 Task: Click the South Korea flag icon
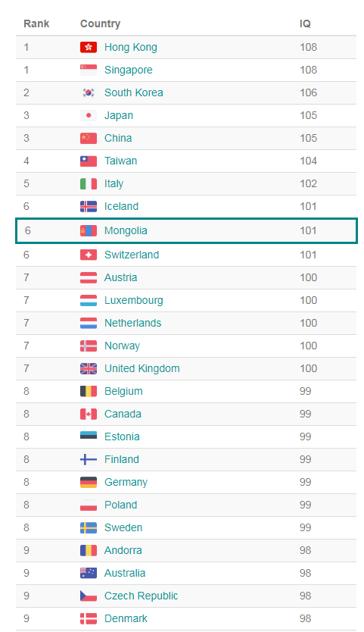pos(89,92)
